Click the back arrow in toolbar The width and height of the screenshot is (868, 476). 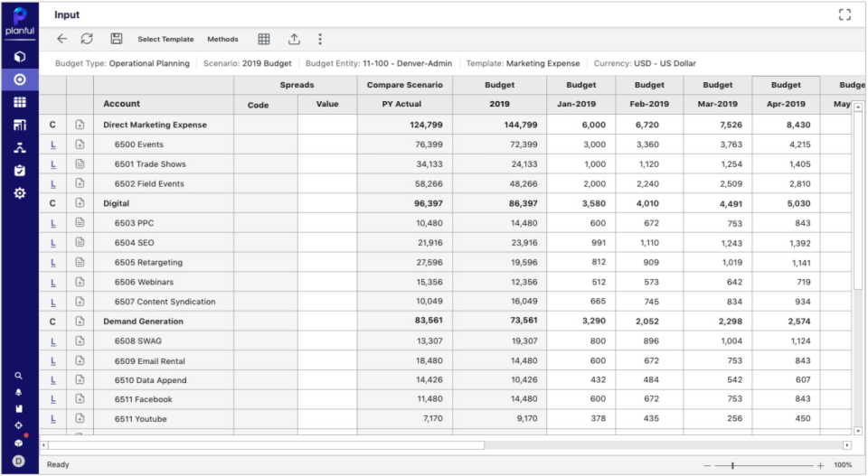click(x=62, y=39)
